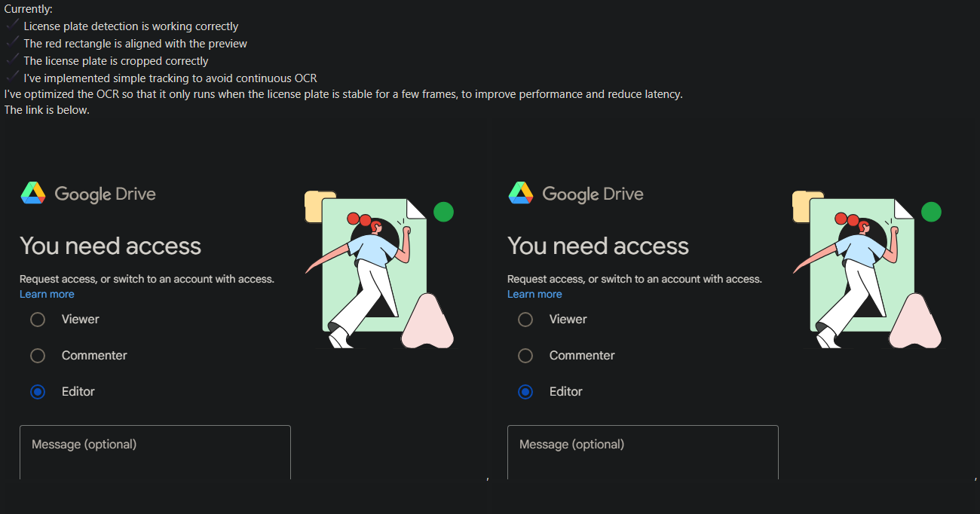The width and height of the screenshot is (980, 514).
Task: Select Commenter radio button in left card
Action: point(38,356)
